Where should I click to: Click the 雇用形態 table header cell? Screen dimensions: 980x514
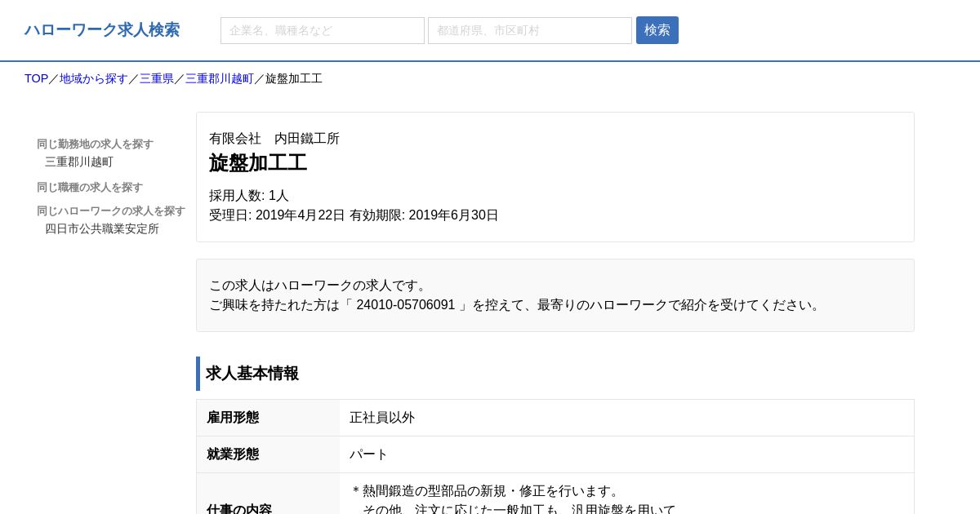tap(268, 418)
